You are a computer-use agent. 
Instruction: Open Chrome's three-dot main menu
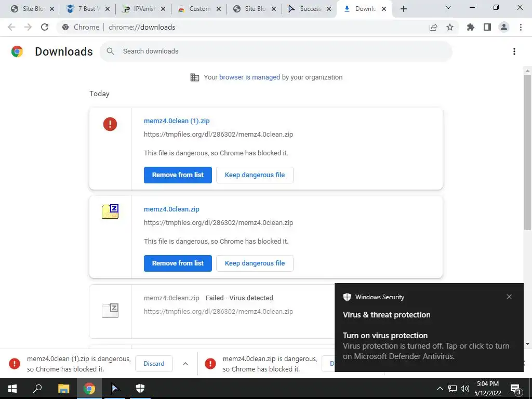521,27
